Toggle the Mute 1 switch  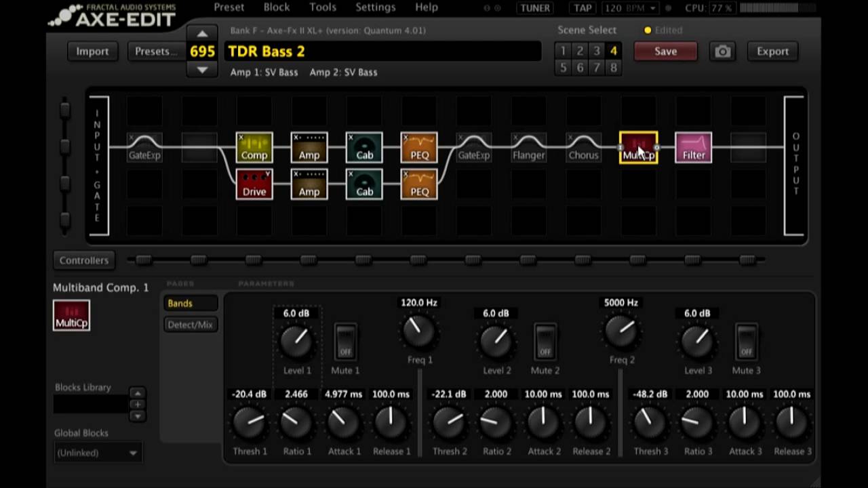click(345, 342)
